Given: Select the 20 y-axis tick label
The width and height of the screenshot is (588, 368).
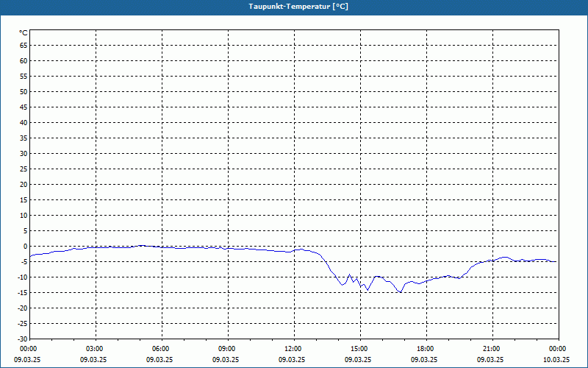Looking at the screenshot, I should click(x=24, y=185).
